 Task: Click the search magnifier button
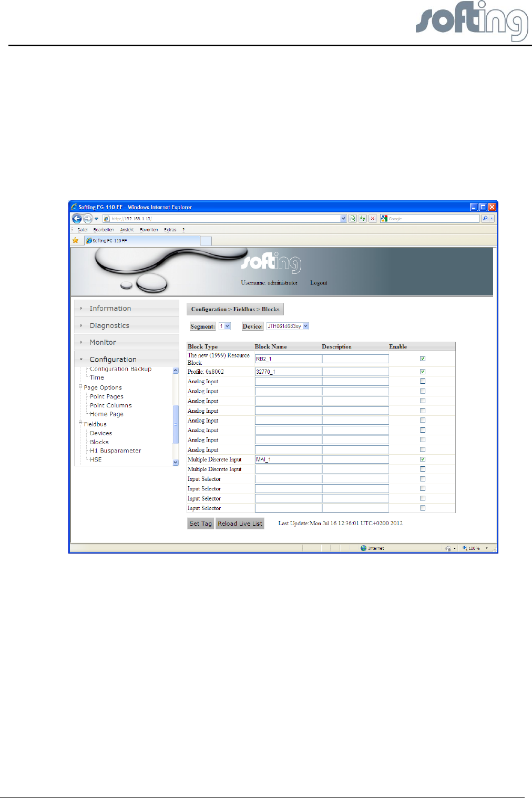(x=485, y=219)
